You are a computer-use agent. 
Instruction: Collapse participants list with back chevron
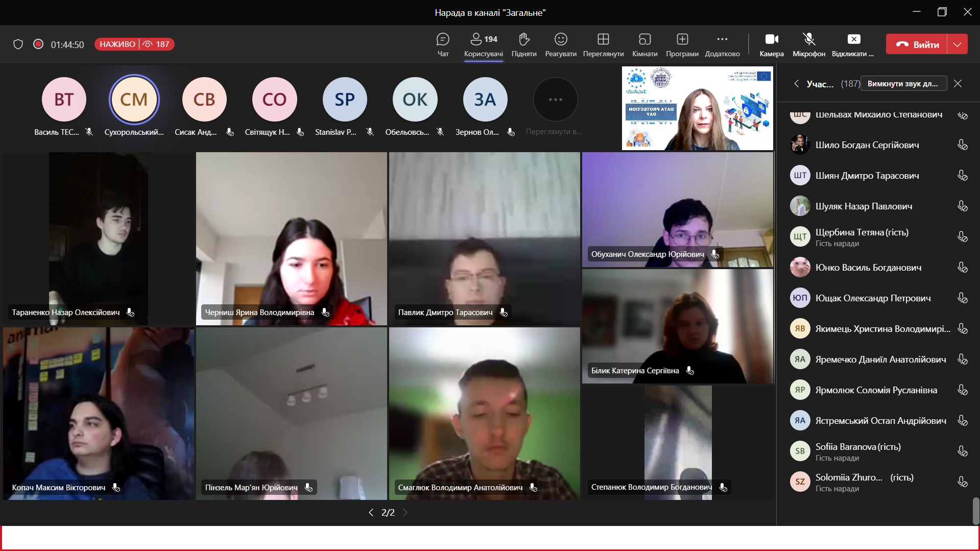coord(796,84)
